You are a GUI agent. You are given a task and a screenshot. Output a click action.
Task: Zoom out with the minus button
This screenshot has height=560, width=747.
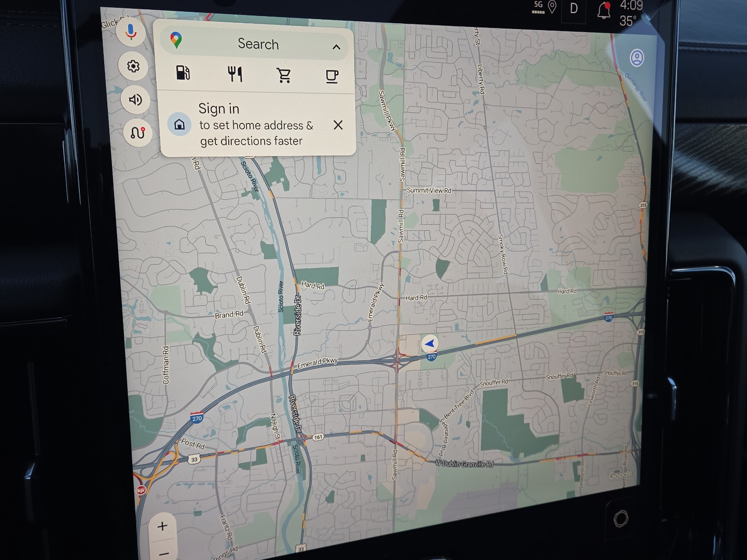coord(164,553)
